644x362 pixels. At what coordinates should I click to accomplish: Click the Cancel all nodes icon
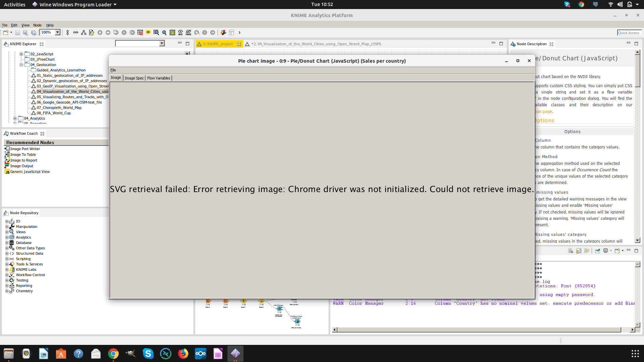pyautogui.click(x=132, y=33)
